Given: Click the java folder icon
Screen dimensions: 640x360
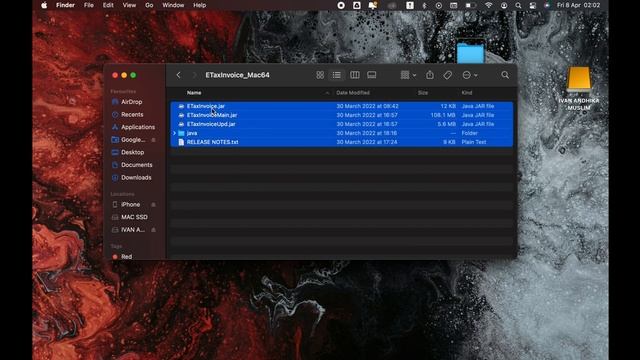Looking at the screenshot, I should tap(181, 133).
